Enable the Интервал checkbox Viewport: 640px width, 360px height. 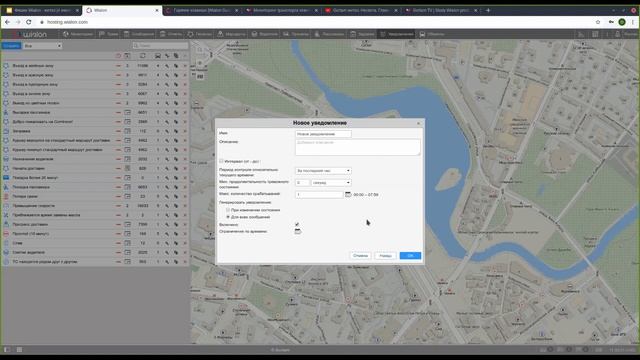click(221, 161)
